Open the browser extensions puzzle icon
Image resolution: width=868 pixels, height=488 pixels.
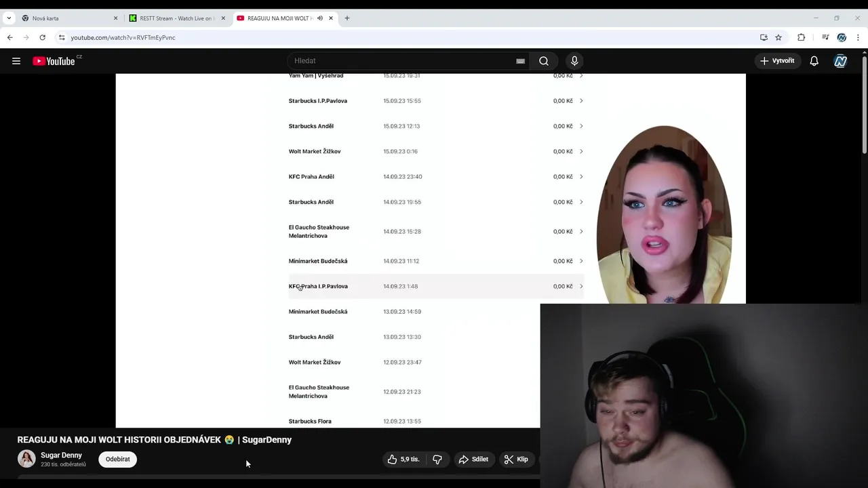(801, 37)
